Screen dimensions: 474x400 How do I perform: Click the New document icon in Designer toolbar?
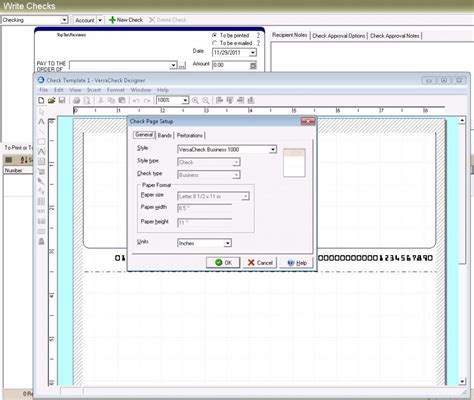41,100
